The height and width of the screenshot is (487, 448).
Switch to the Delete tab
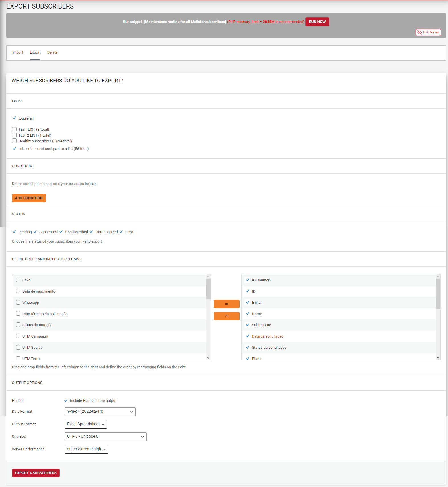tap(52, 52)
